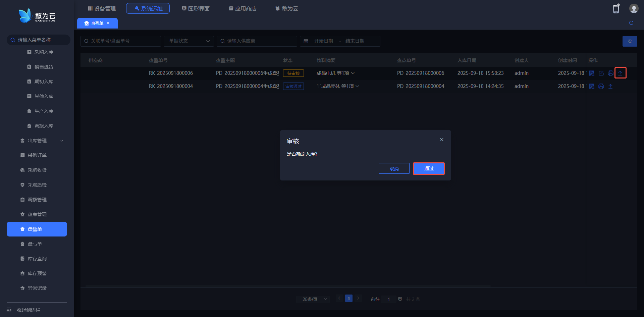Click the print icon for RK_2025091800006

coord(610,73)
